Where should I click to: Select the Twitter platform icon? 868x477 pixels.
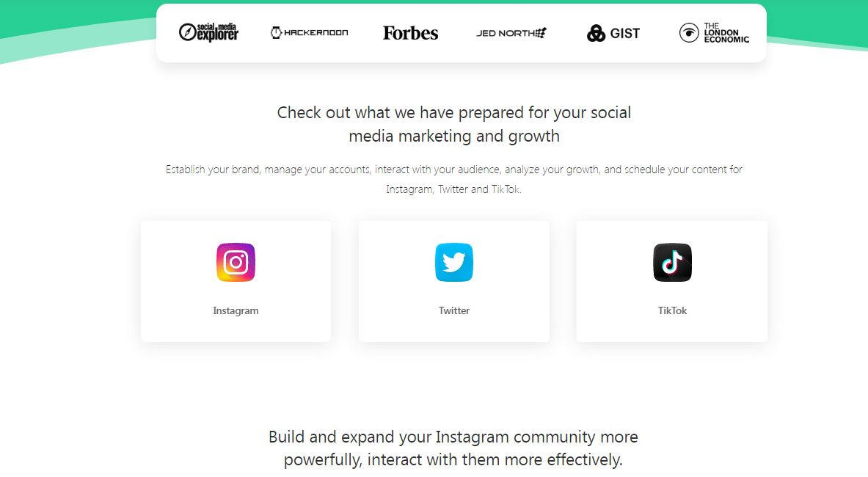453,262
